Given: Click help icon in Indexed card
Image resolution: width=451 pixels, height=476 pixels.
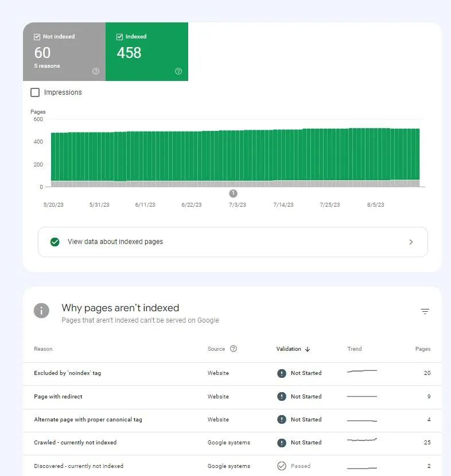Looking at the screenshot, I should pos(178,71).
